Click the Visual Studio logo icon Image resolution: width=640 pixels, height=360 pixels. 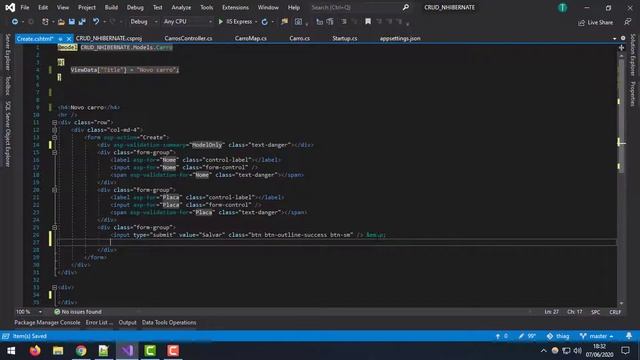pos(10,7)
